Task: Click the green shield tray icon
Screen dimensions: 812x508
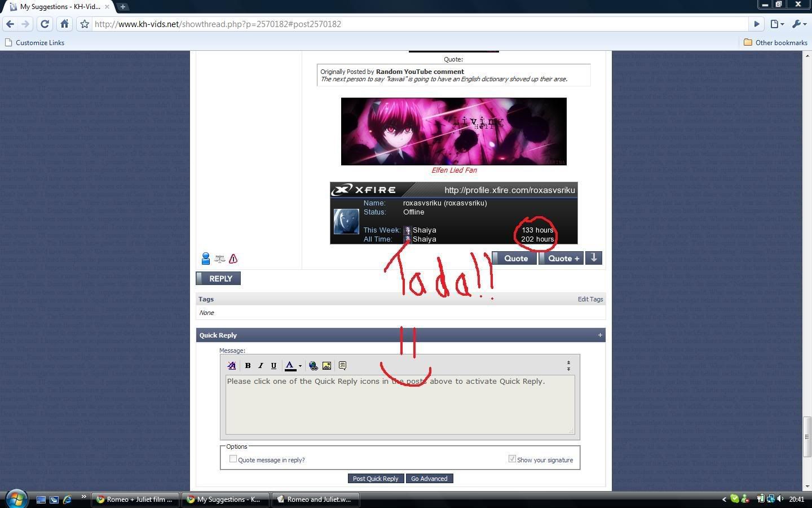Action: [735, 499]
